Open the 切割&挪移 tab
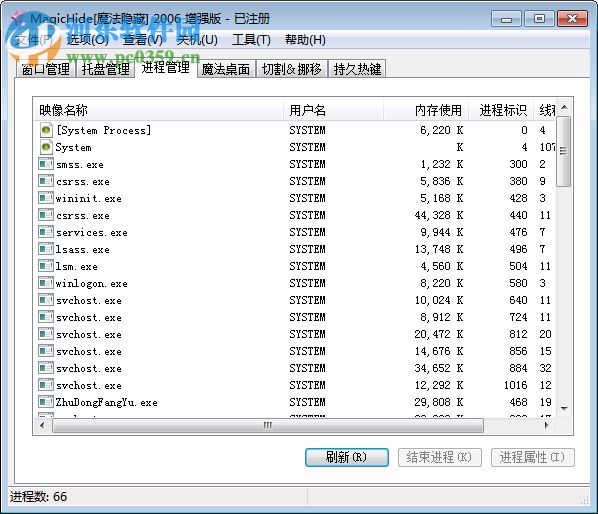 coord(292,69)
